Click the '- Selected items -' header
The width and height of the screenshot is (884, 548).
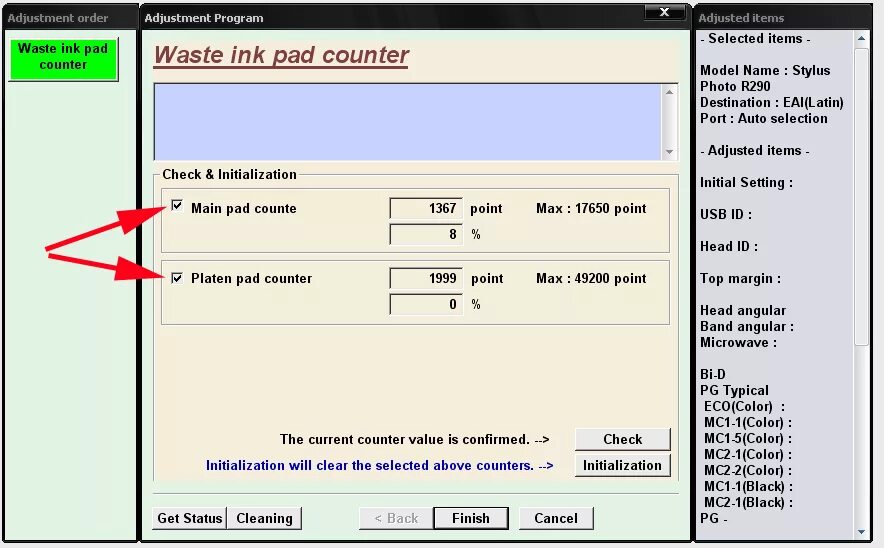tap(755, 38)
